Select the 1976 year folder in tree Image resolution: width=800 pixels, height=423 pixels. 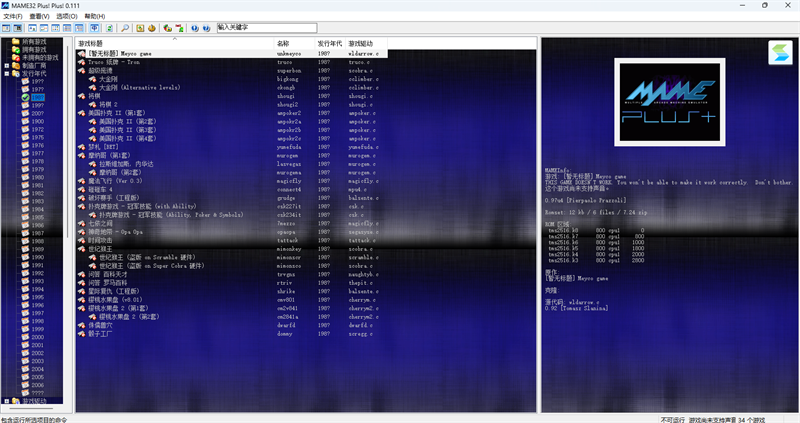37,145
